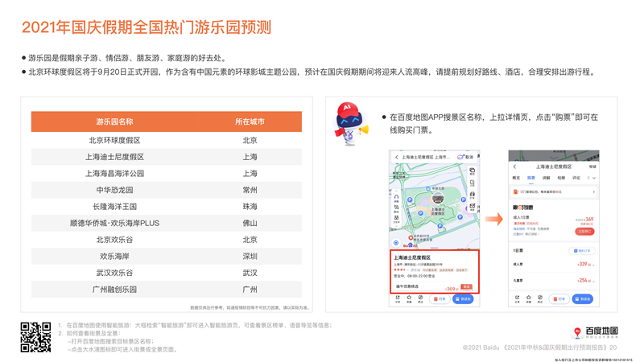
Task: Click 武汉欢乐谷 table cell
Action: pyautogui.click(x=114, y=273)
